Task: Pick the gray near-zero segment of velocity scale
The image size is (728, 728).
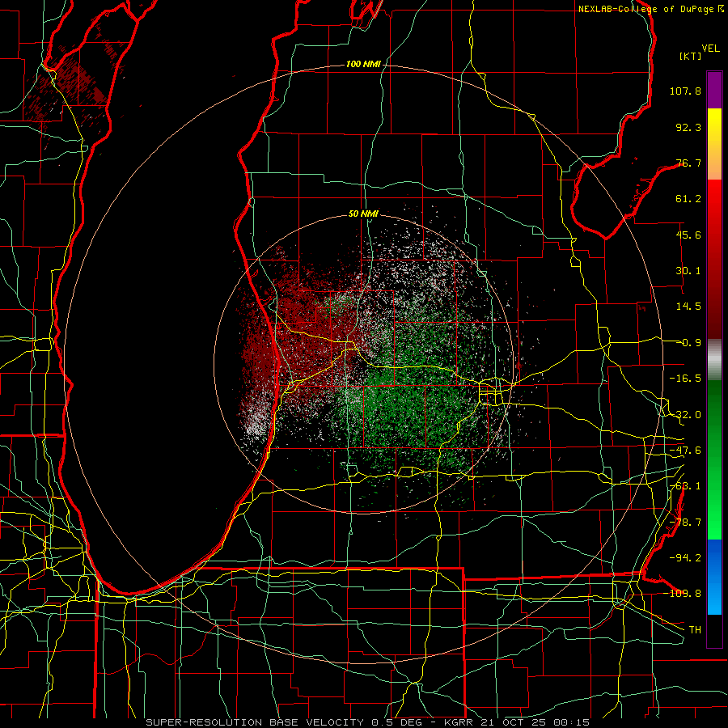Action: [x=714, y=360]
